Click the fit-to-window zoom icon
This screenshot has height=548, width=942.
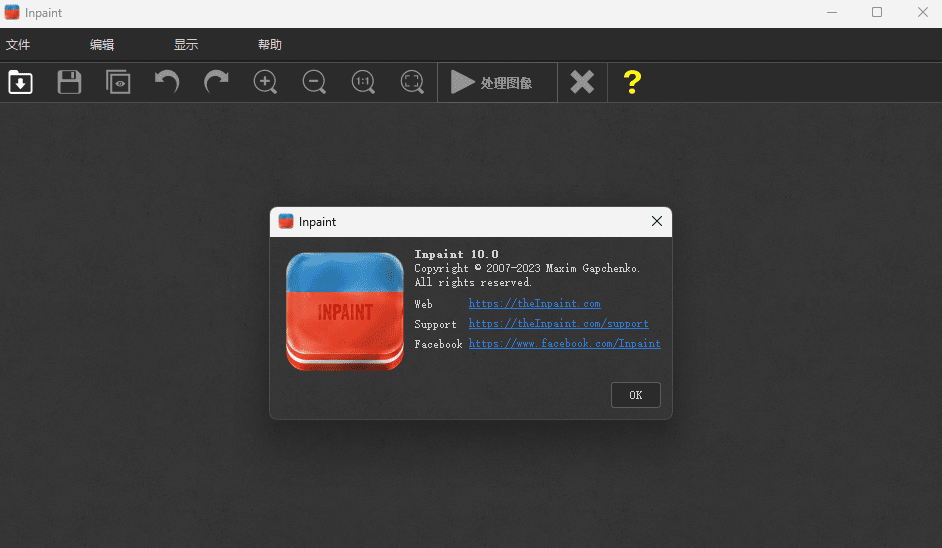(x=412, y=82)
